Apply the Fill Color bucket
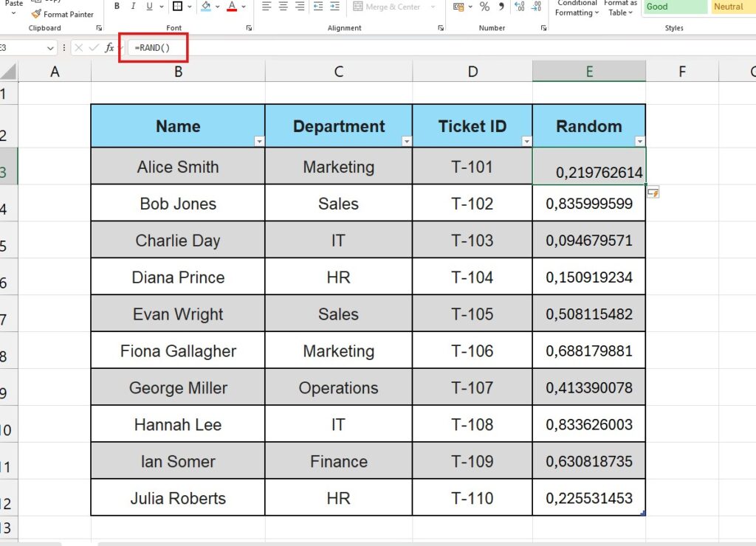This screenshot has width=756, height=546. (206, 7)
